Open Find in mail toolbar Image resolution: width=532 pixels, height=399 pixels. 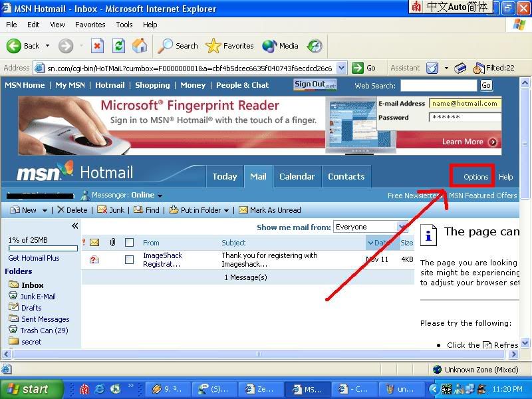tap(146, 210)
